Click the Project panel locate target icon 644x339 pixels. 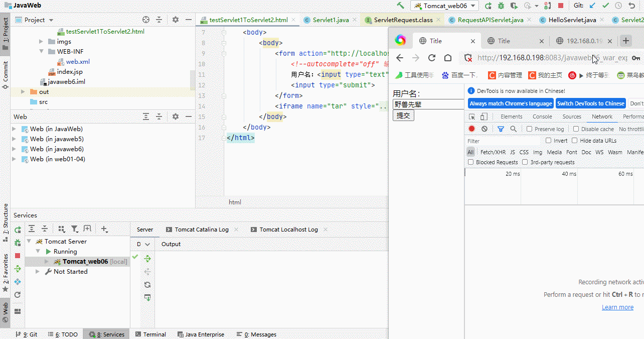coord(146,20)
